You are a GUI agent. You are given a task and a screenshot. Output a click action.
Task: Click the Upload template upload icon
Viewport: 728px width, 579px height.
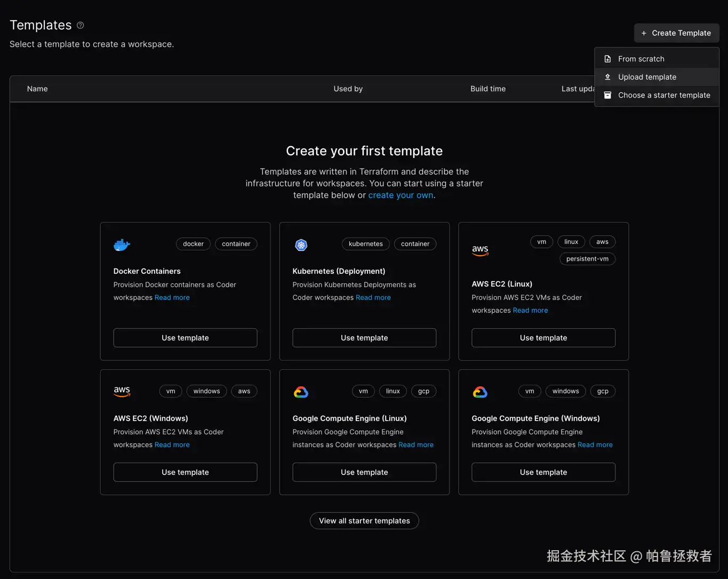pyautogui.click(x=607, y=77)
